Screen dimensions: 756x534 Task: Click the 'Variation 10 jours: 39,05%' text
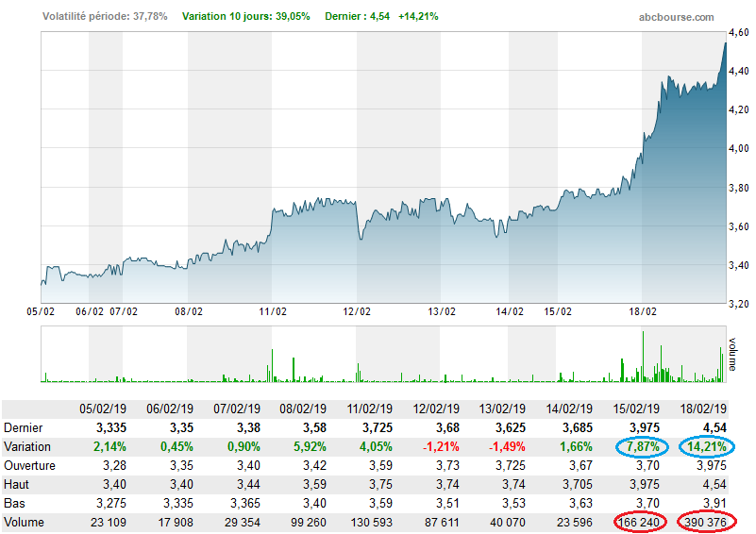246,16
